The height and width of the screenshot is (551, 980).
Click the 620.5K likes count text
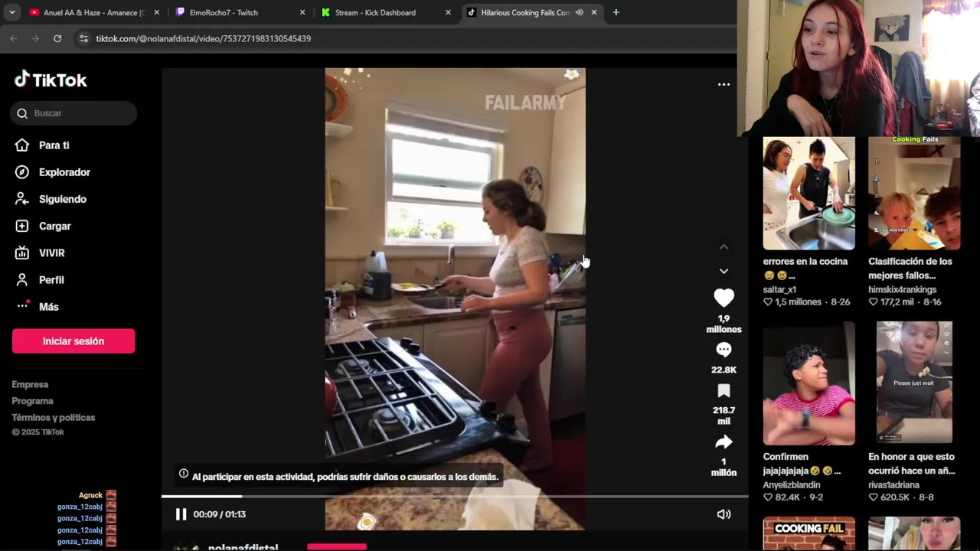click(895, 497)
